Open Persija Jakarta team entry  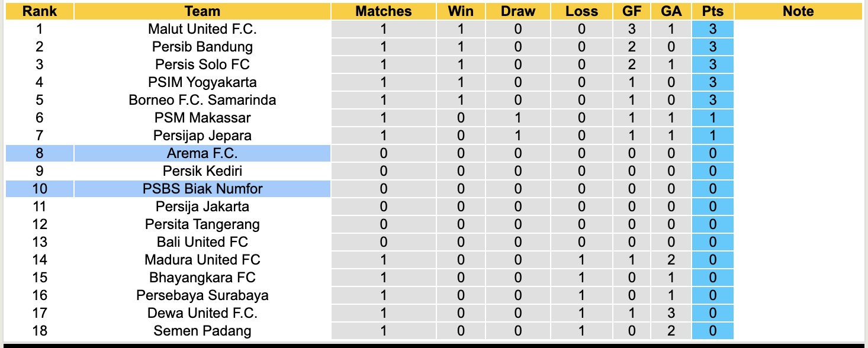(x=202, y=207)
